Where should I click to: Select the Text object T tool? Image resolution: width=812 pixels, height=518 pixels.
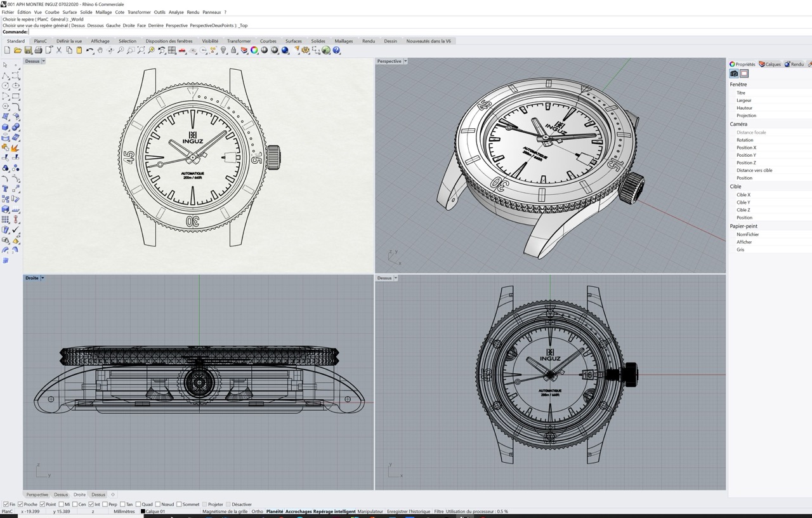[5, 188]
